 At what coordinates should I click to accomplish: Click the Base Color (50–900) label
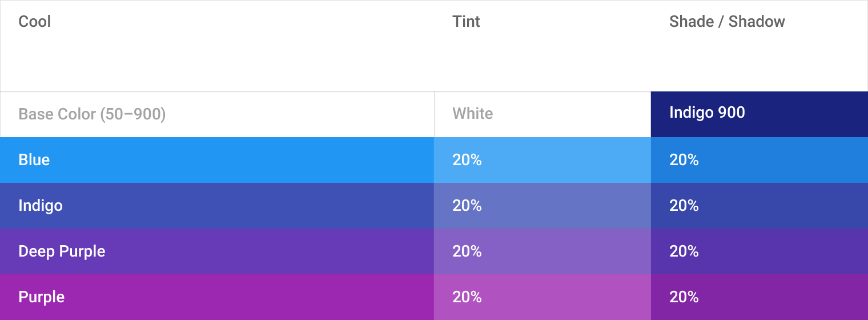(x=92, y=114)
